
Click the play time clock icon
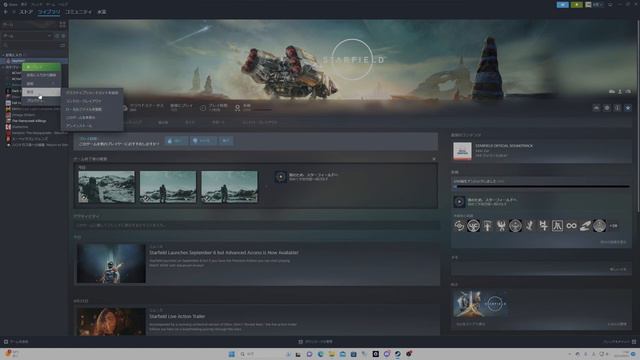tap(203, 108)
